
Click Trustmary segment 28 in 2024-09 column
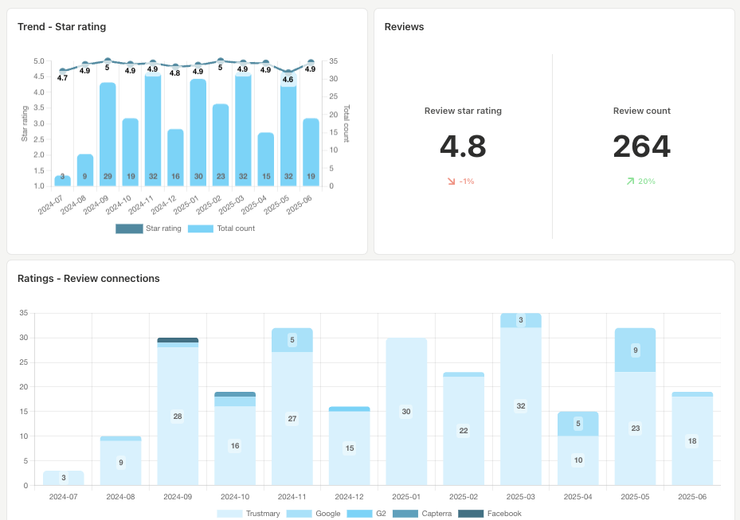(x=178, y=416)
